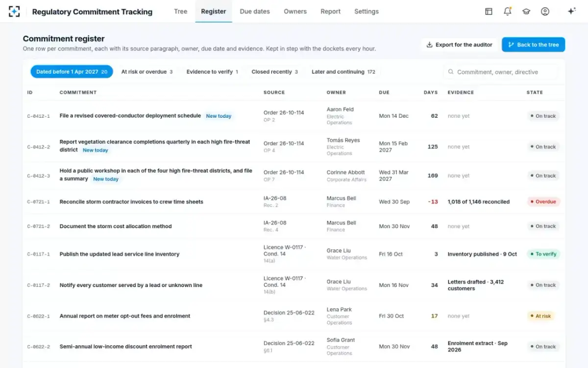Switch to the Tree tab
The image size is (588, 368).
point(180,11)
